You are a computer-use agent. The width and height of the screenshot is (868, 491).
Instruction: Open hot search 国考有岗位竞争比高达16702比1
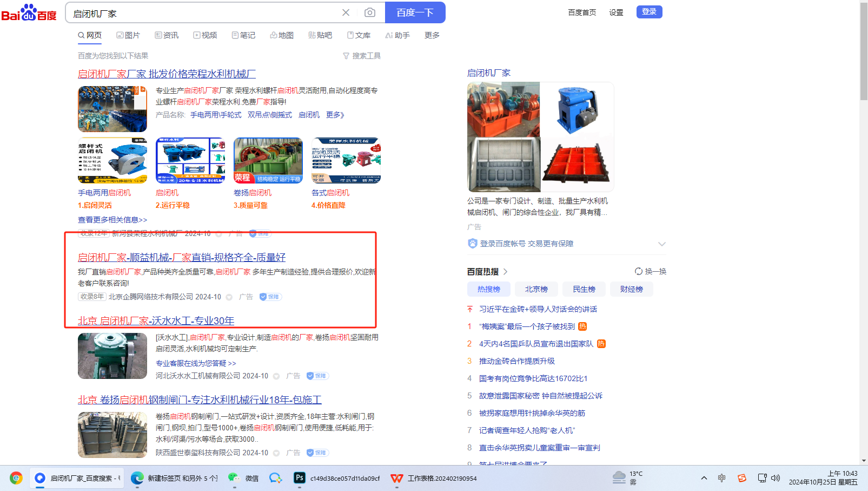click(533, 378)
